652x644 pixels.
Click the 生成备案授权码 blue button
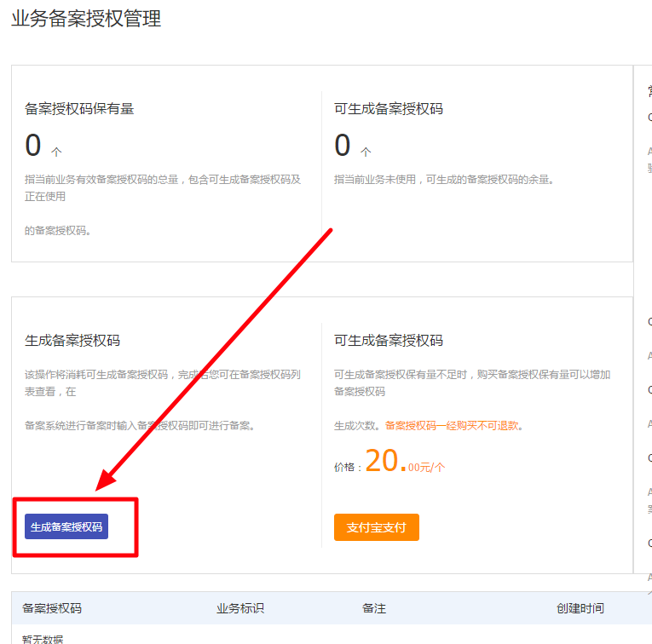pyautogui.click(x=66, y=526)
